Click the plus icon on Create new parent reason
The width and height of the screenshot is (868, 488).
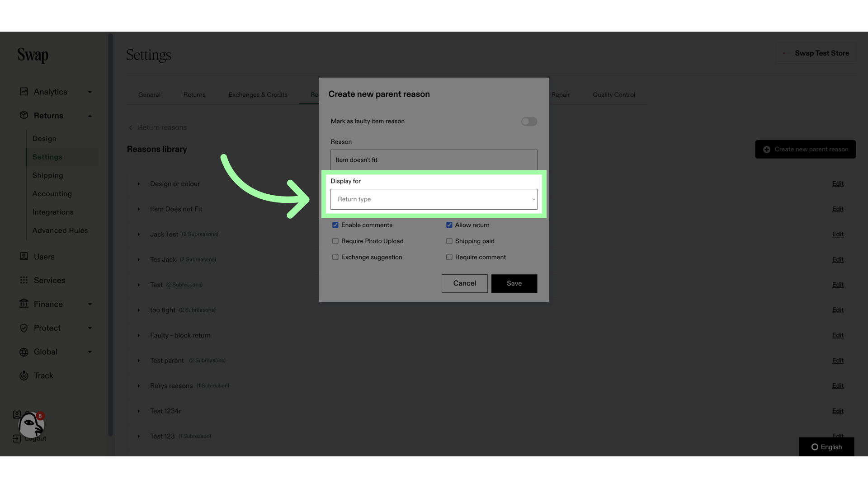point(767,150)
